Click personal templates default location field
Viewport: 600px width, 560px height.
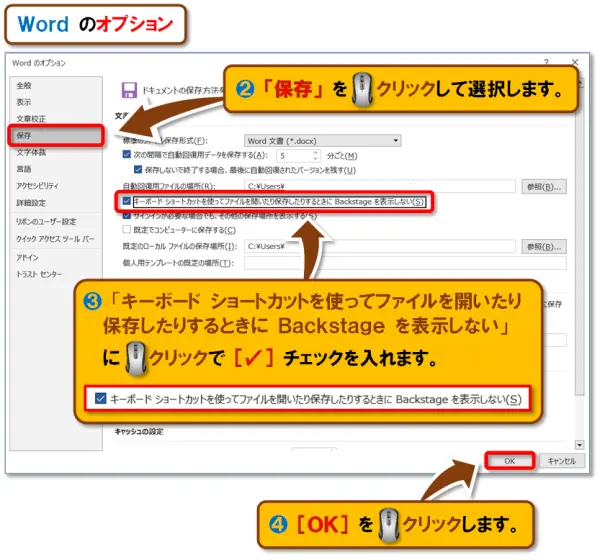[405, 263]
